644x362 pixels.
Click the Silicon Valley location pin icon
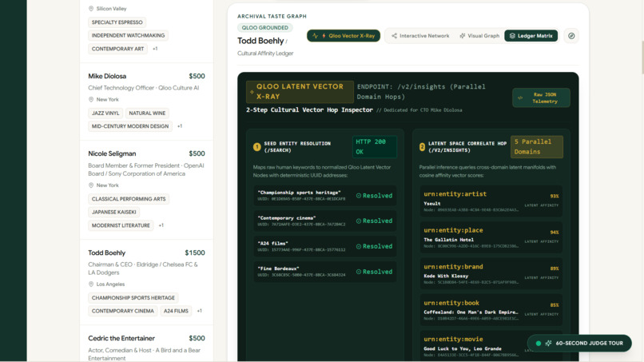pyautogui.click(x=91, y=9)
